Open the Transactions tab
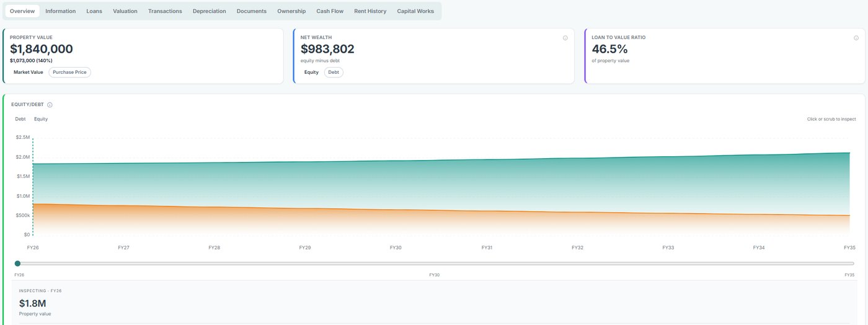868x325 pixels. (x=165, y=11)
